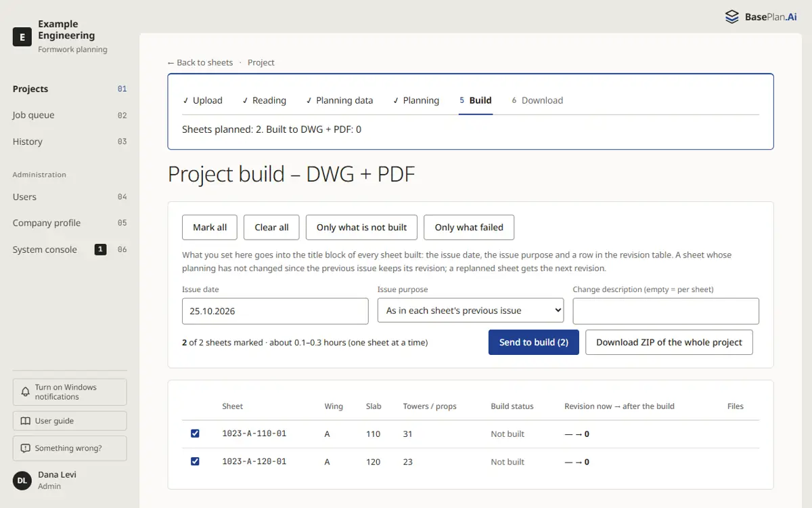Open Company profile page
812x508 pixels.
(x=70, y=223)
